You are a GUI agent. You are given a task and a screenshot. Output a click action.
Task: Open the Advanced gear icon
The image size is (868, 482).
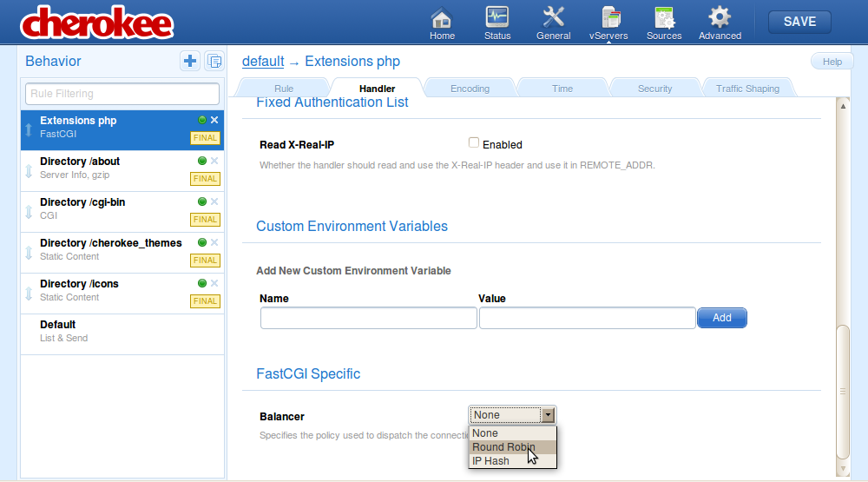pos(720,23)
